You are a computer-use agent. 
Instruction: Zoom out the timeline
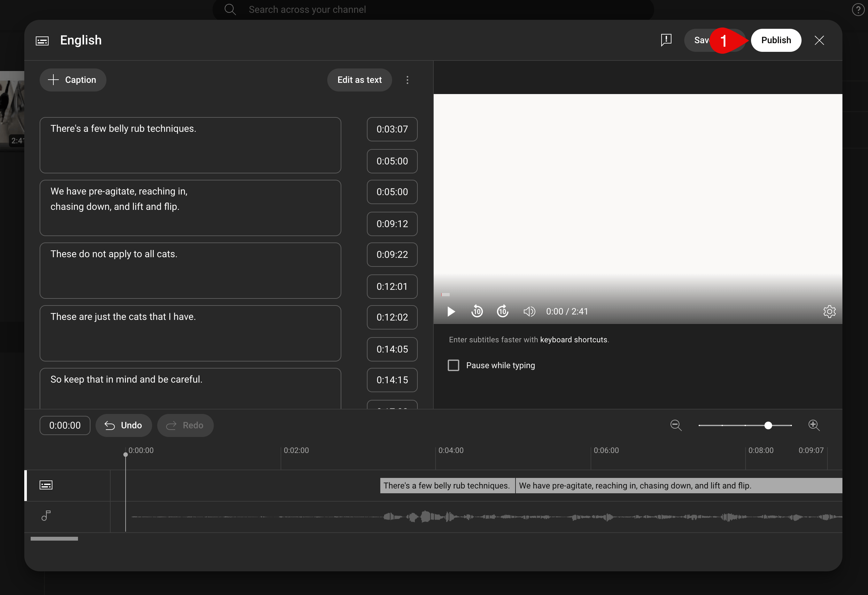676,425
